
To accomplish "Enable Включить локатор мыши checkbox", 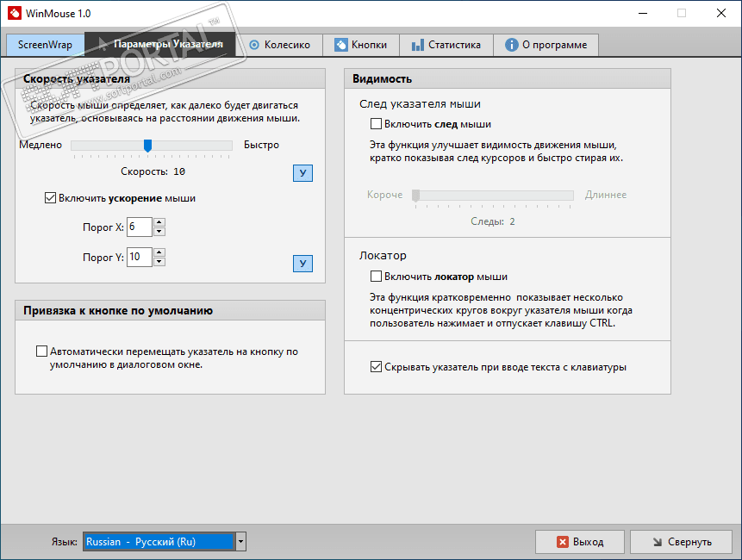I will (376, 277).
